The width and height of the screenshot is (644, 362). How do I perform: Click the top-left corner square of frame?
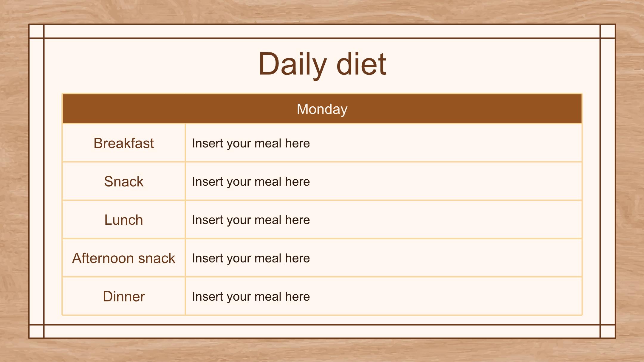(x=36, y=31)
